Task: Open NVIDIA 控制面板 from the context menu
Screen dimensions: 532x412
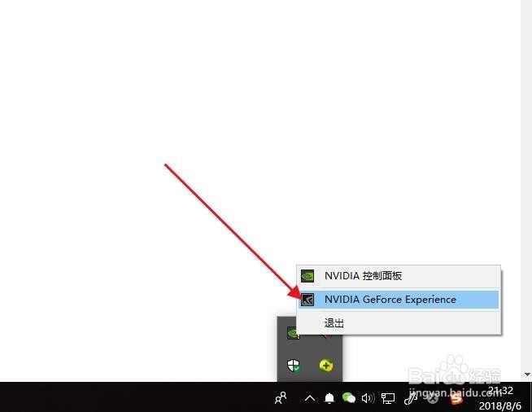Action: pos(399,276)
